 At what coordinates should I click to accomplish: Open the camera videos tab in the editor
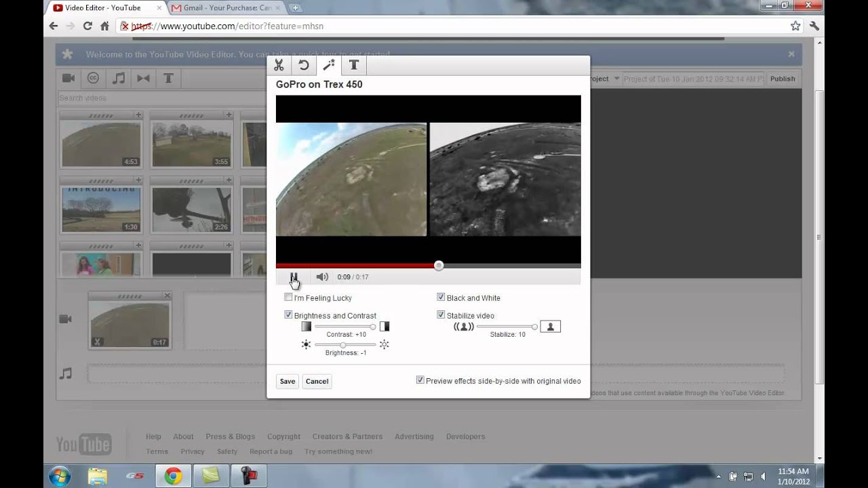[x=68, y=78]
